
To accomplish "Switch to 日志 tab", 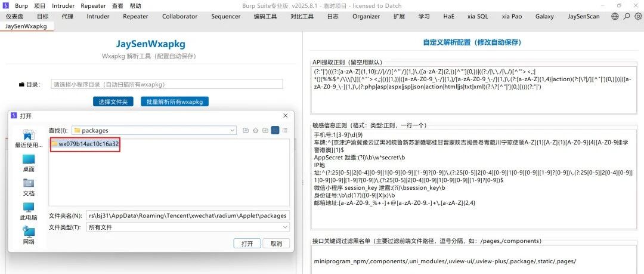I will pyautogui.click(x=333, y=17).
